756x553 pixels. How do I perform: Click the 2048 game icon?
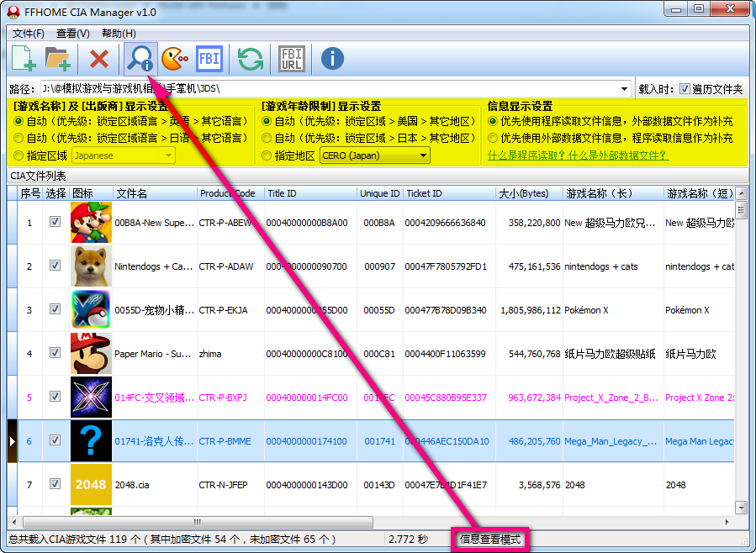click(91, 485)
